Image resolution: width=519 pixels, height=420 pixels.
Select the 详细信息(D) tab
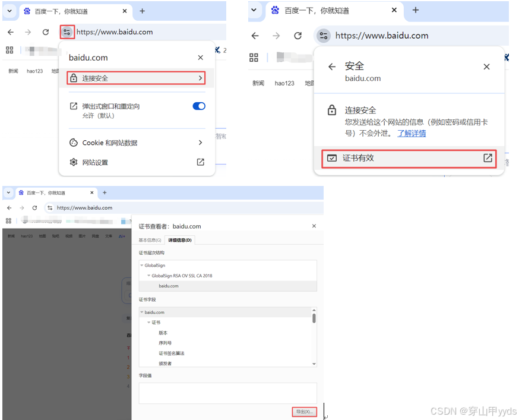click(x=180, y=240)
